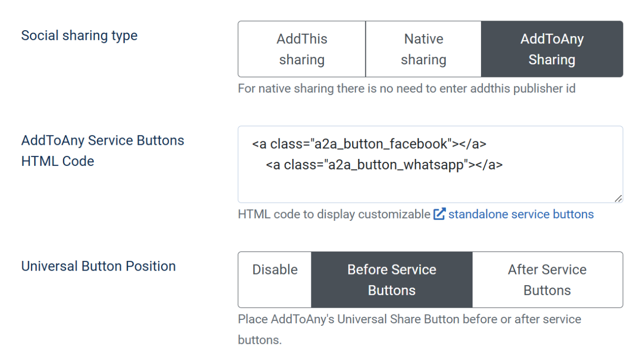Select Disable for Universal Button Position

pos(275,280)
